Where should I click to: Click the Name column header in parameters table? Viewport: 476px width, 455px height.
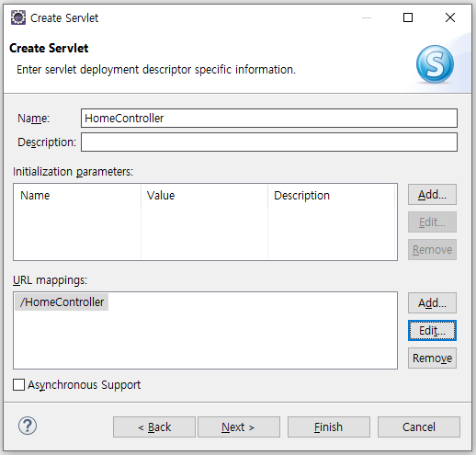pos(77,196)
